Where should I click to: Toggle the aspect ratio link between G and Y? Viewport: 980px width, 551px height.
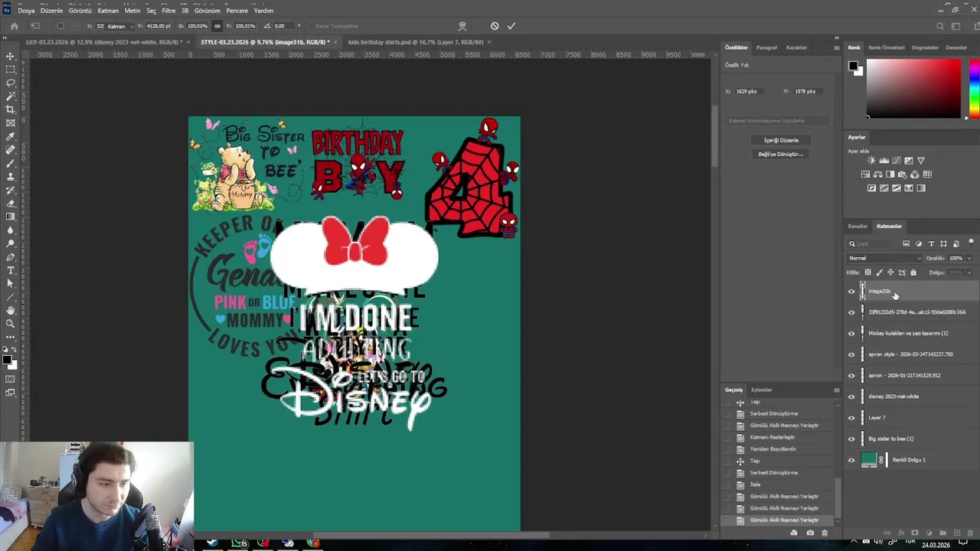coord(217,26)
